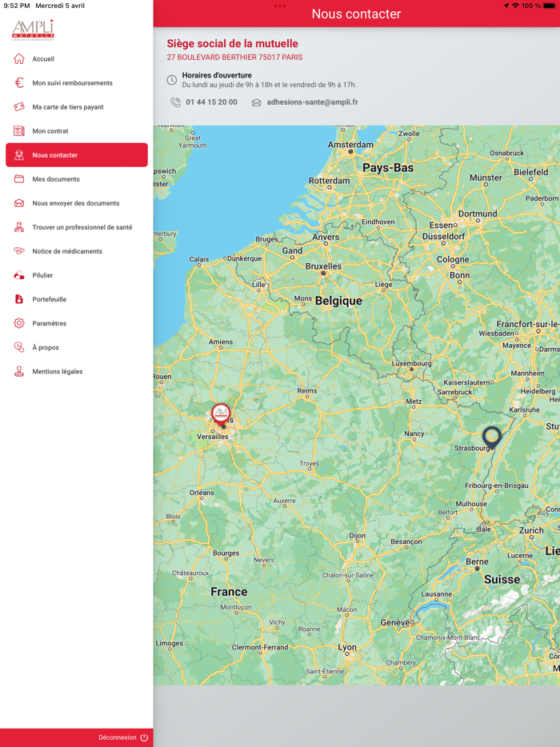This screenshot has height=747, width=560.
Task: Tap the Luxembourg label on the map
Action: point(411,363)
